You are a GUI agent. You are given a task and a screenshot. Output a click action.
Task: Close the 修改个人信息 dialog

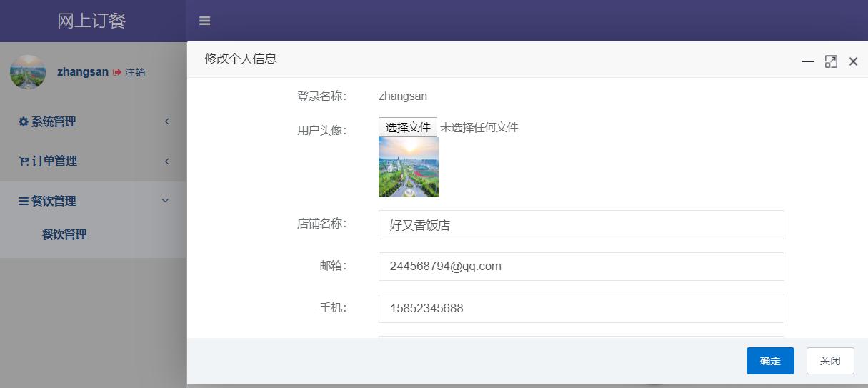853,61
